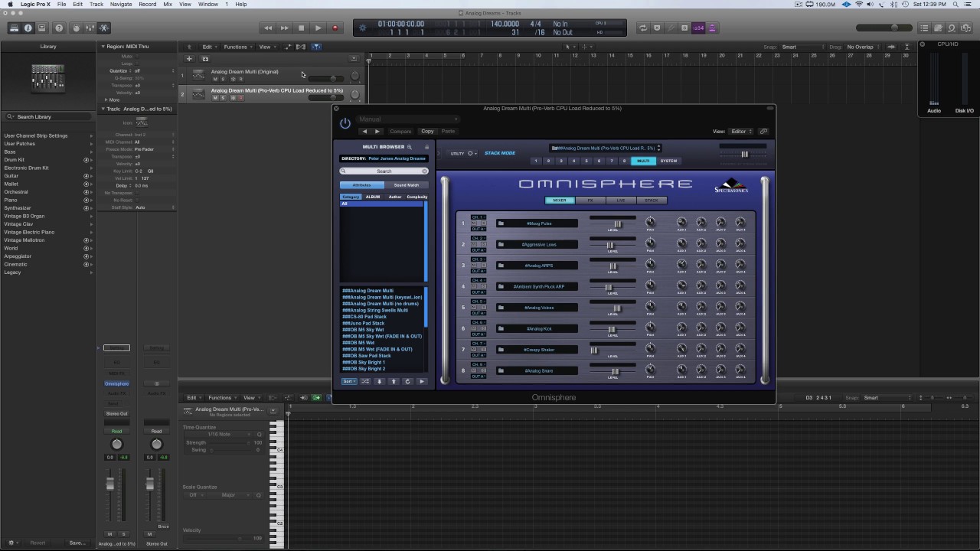Image resolution: width=980 pixels, height=551 pixels.
Task: Select ###Juno Pad Stack in multi list
Action: point(364,324)
